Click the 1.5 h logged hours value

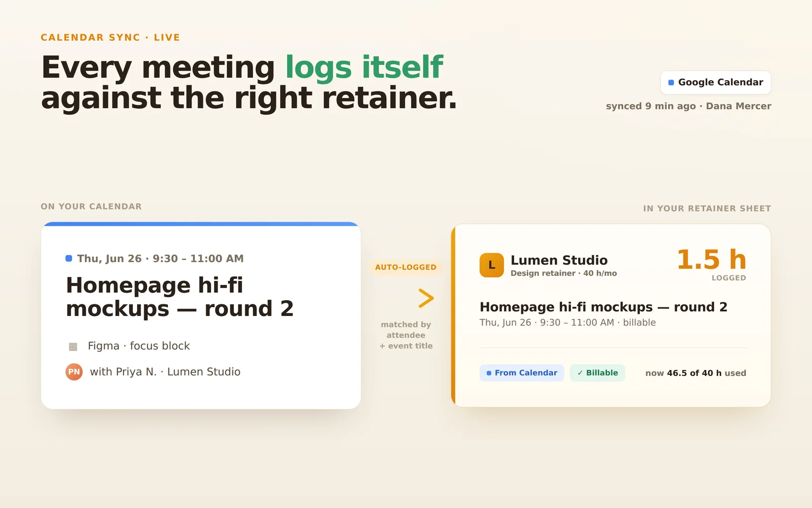[712, 260]
